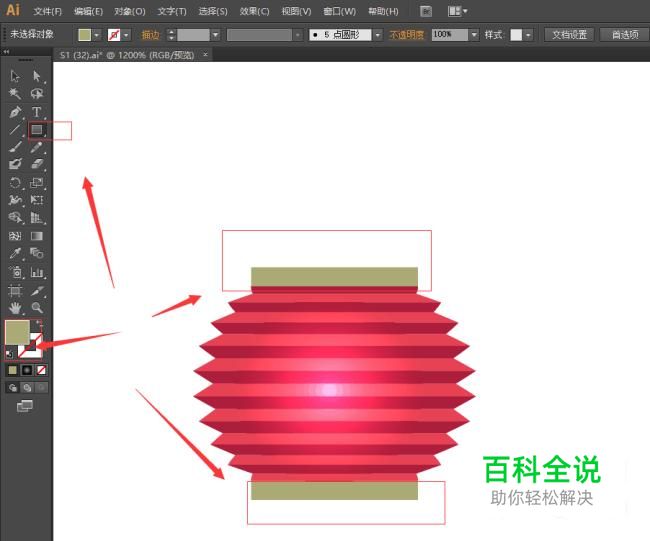Open the 窗口(W) menu
Image resolution: width=650 pixels, height=541 pixels.
click(340, 11)
